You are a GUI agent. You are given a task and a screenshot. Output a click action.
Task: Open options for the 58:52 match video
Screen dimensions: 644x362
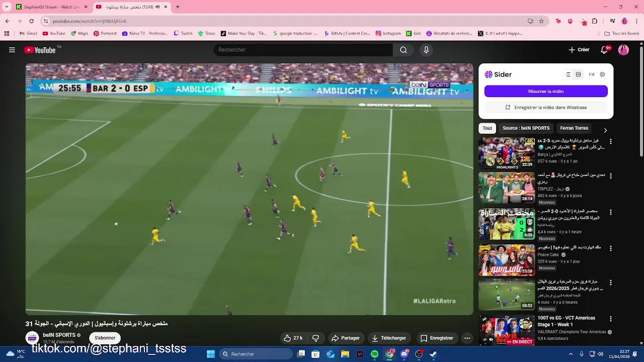[611, 283]
